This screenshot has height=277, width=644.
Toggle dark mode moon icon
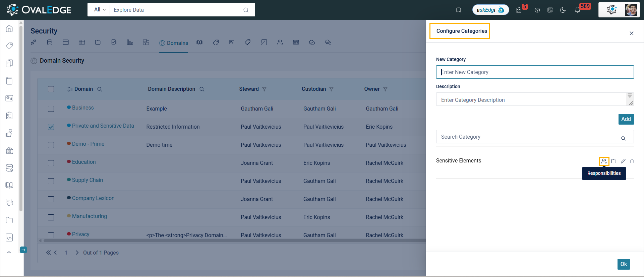[x=563, y=10]
